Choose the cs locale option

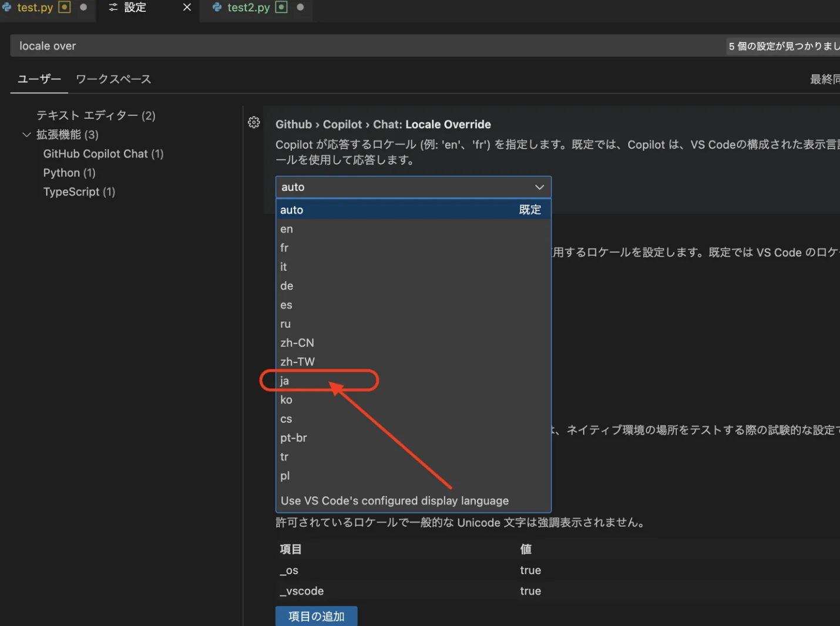click(x=414, y=419)
